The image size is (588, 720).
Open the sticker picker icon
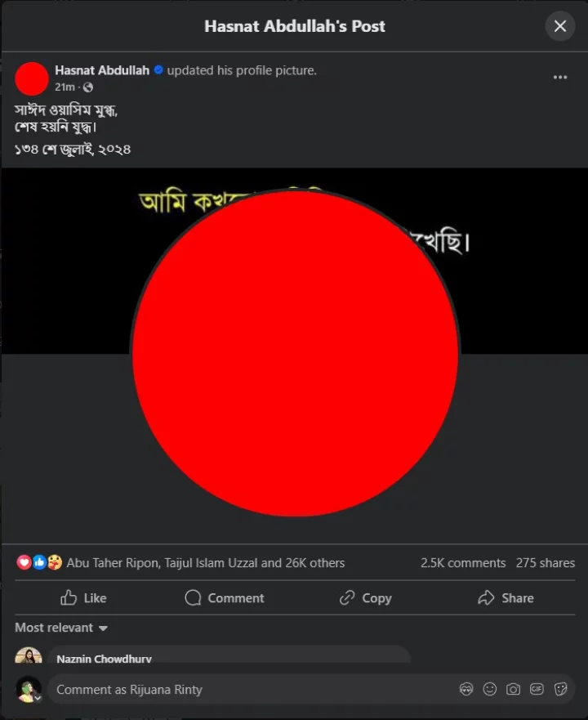[x=560, y=689]
